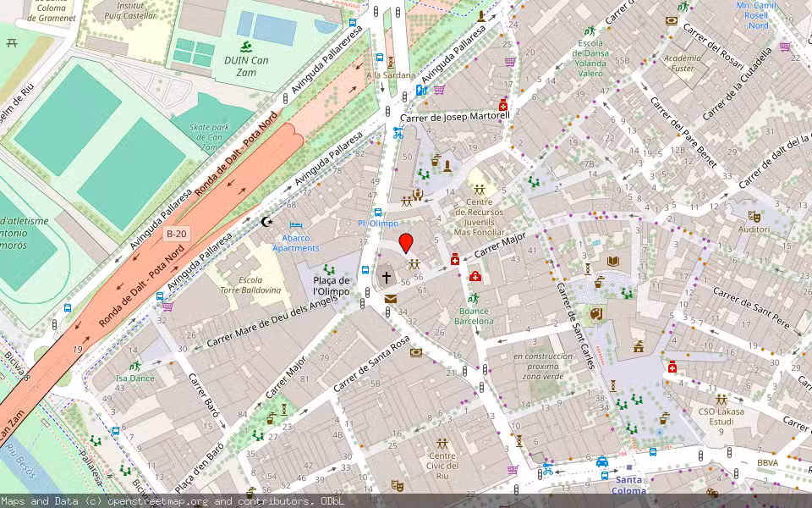Click the Bdance Barcelona dance icon
812x508 pixels.
474,298
